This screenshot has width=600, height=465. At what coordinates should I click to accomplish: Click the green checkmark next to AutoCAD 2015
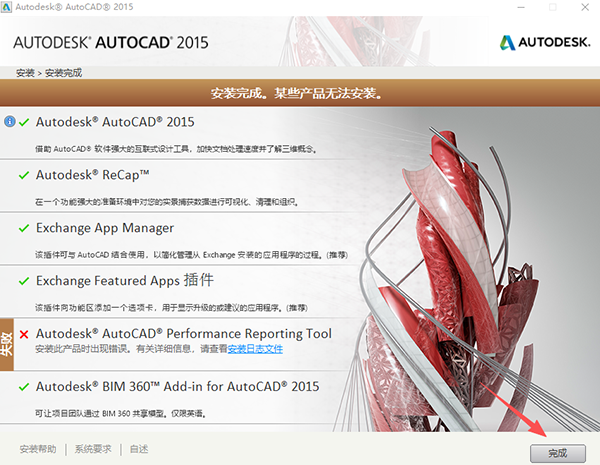[24, 122]
